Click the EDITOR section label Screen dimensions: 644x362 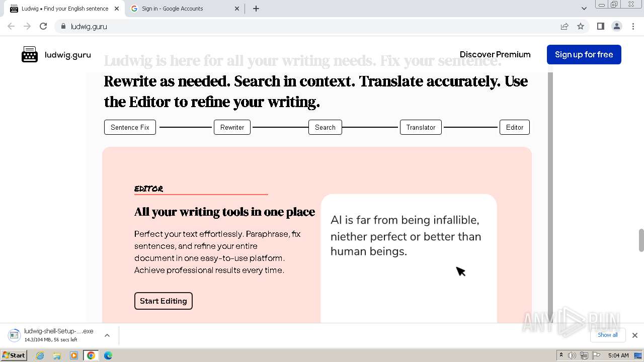pyautogui.click(x=148, y=189)
